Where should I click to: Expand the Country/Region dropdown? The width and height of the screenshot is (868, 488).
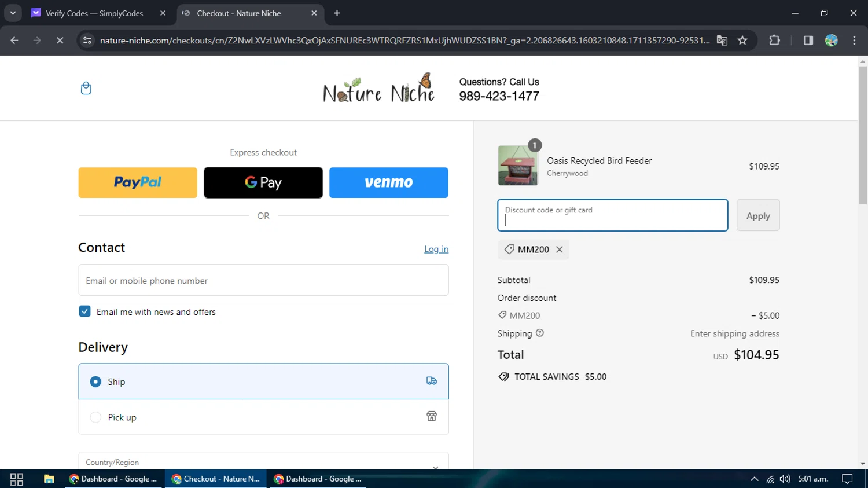pos(263,461)
